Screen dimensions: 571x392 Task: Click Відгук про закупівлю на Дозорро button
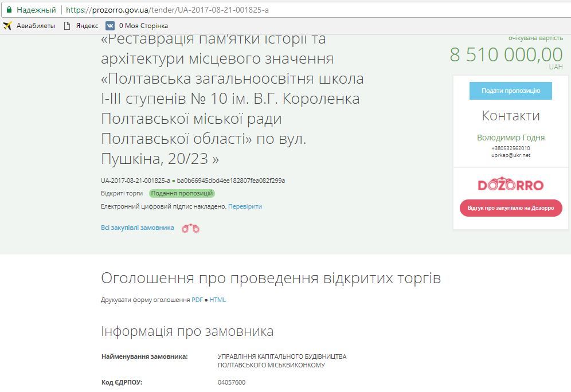(510, 208)
